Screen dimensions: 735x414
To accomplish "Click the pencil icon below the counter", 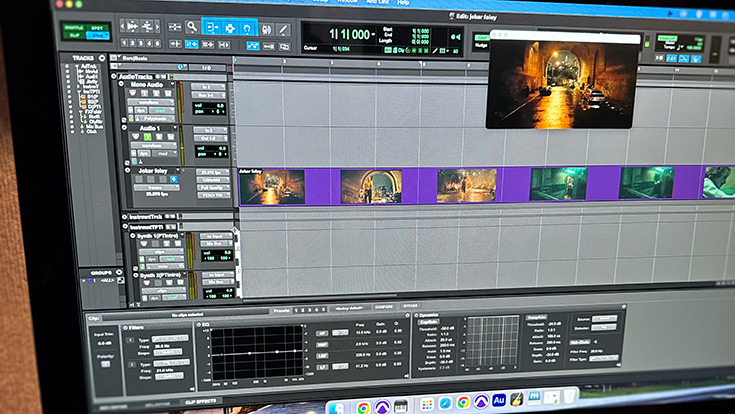I will [x=435, y=51].
